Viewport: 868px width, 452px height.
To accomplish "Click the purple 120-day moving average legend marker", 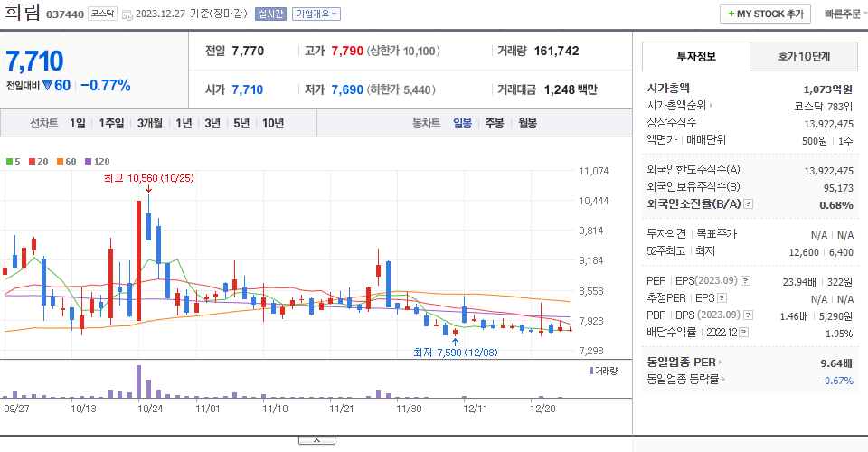I will click(88, 162).
